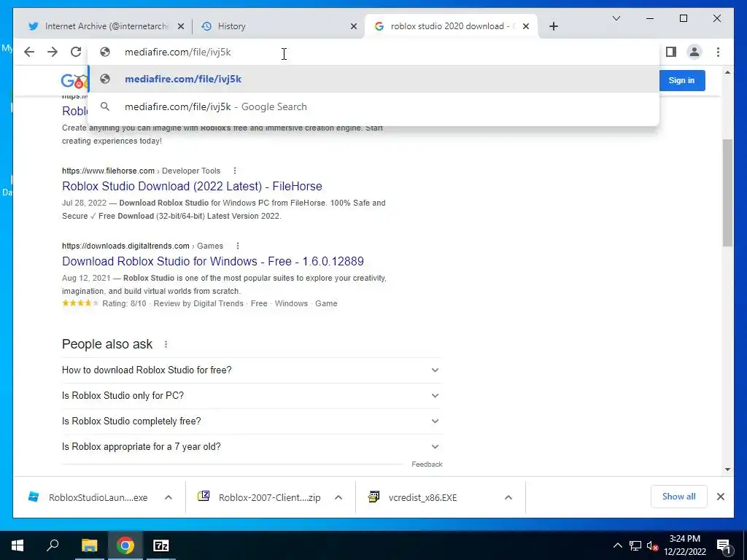Viewport: 747px width, 560px height.
Task: Close the downloads bar
Action: 720,497
